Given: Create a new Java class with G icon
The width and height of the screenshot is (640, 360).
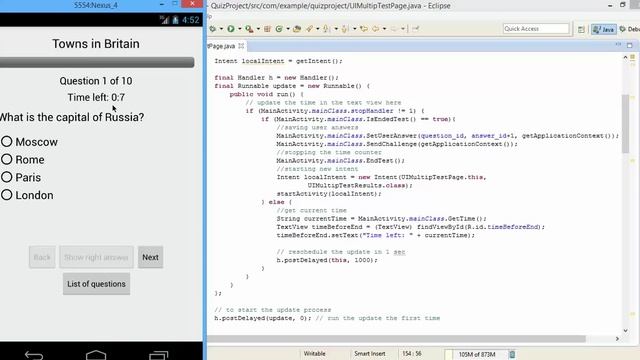Looking at the screenshot, I should pos(279,29).
